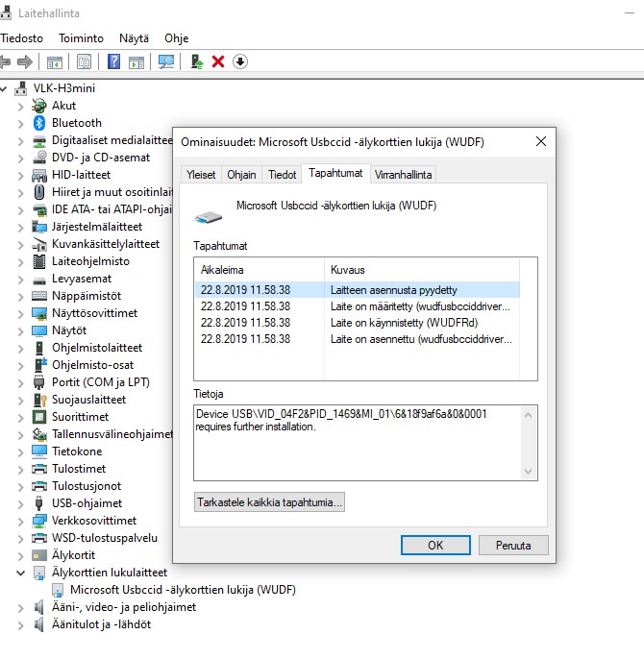The width and height of the screenshot is (644, 659).
Task: Scan for hardware changes monitor icon
Action: click(166, 62)
